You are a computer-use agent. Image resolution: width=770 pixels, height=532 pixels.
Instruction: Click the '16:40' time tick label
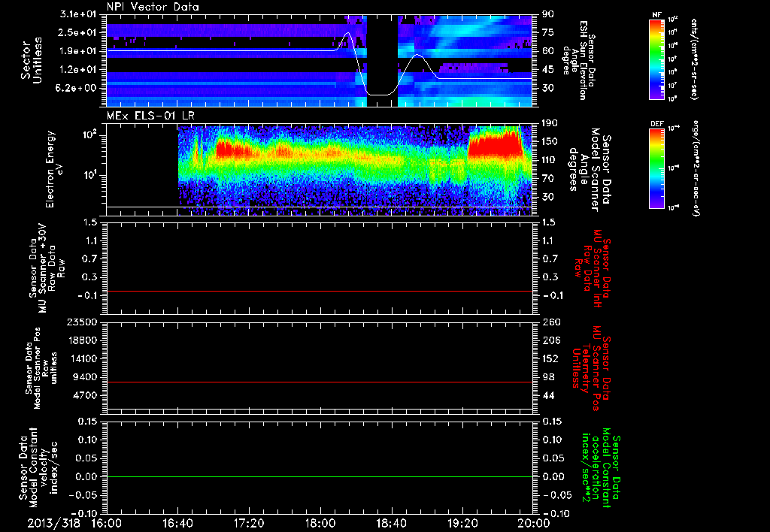[177, 523]
